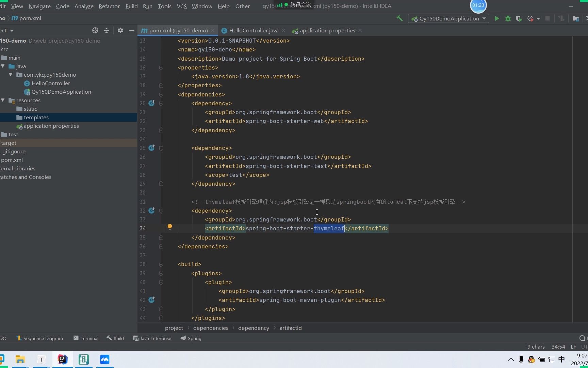Click dependencies in the breadcrumb bar

click(x=211, y=328)
